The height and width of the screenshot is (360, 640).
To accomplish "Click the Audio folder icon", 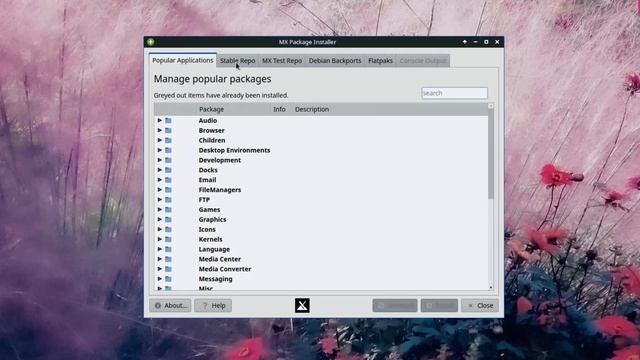I will point(168,120).
